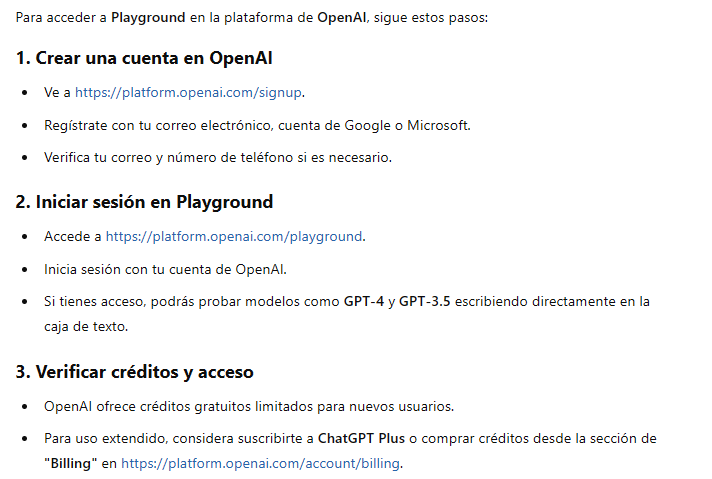The width and height of the screenshot is (712, 479).
Task: Click the heading "1. Crear una cuenta en OpenAI"
Action: tap(144, 58)
